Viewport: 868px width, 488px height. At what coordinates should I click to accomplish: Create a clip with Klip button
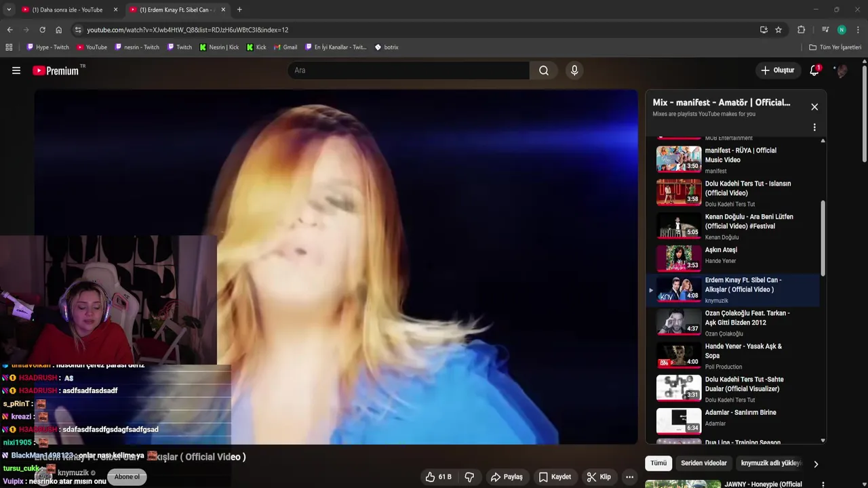coord(599,476)
